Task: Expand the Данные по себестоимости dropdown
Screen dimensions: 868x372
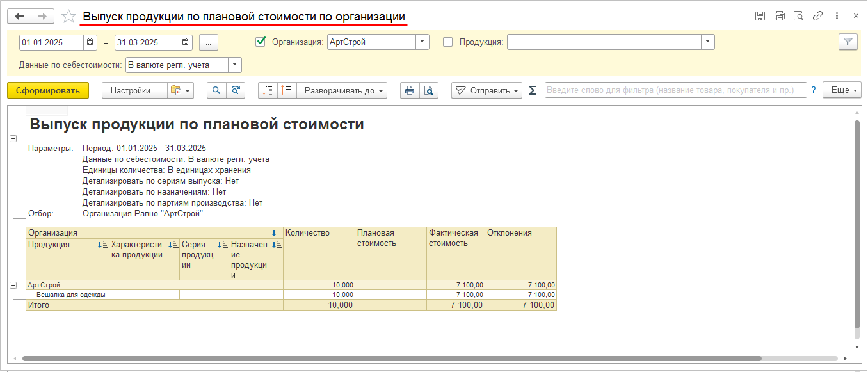Action: pos(234,65)
